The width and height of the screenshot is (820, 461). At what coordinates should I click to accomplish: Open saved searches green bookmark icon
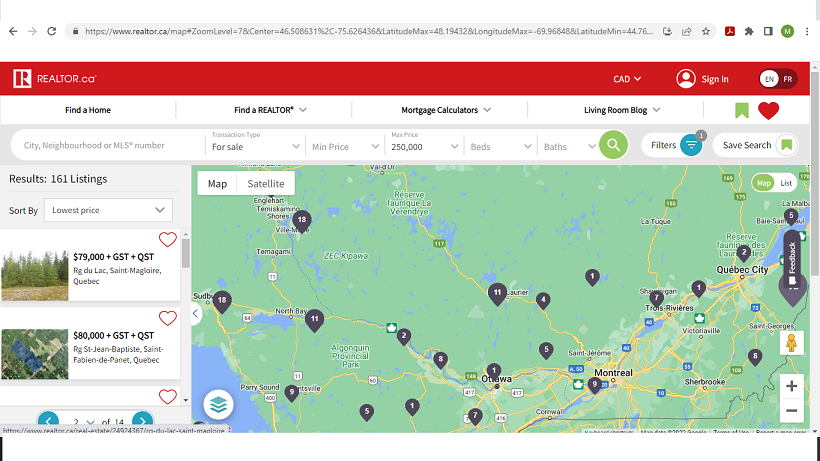[742, 110]
